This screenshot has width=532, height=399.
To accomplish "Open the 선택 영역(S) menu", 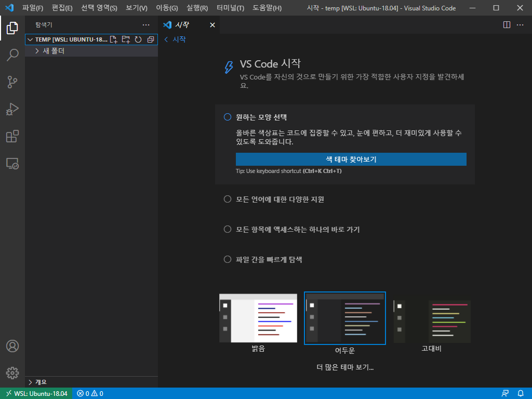I will tap(99, 8).
